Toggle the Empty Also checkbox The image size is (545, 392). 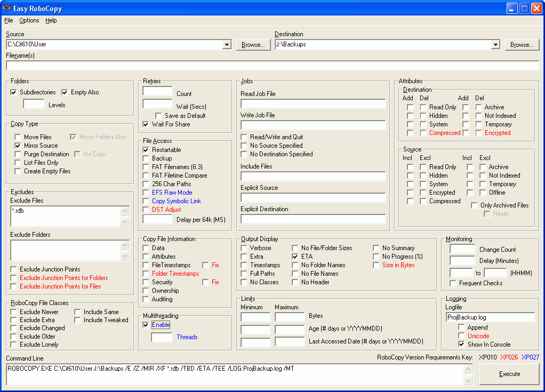click(65, 92)
